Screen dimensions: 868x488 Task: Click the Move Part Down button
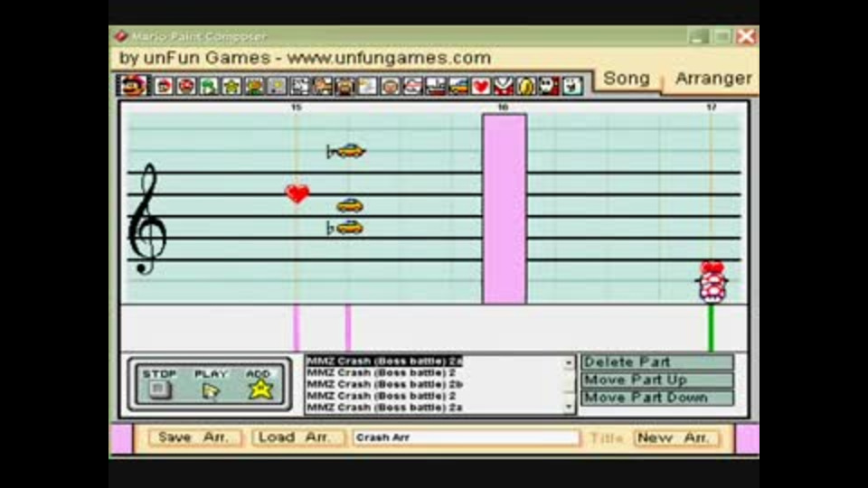657,398
